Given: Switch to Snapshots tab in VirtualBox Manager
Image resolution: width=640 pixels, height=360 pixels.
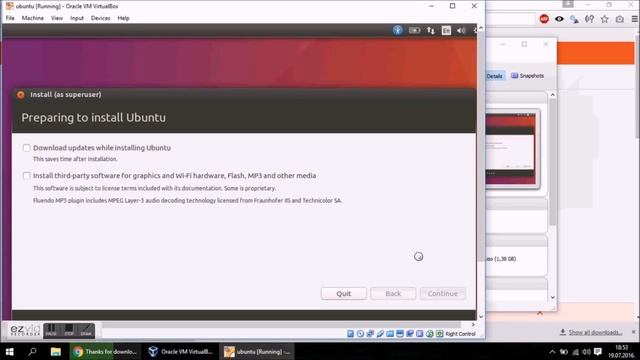Looking at the screenshot, I should (527, 76).
